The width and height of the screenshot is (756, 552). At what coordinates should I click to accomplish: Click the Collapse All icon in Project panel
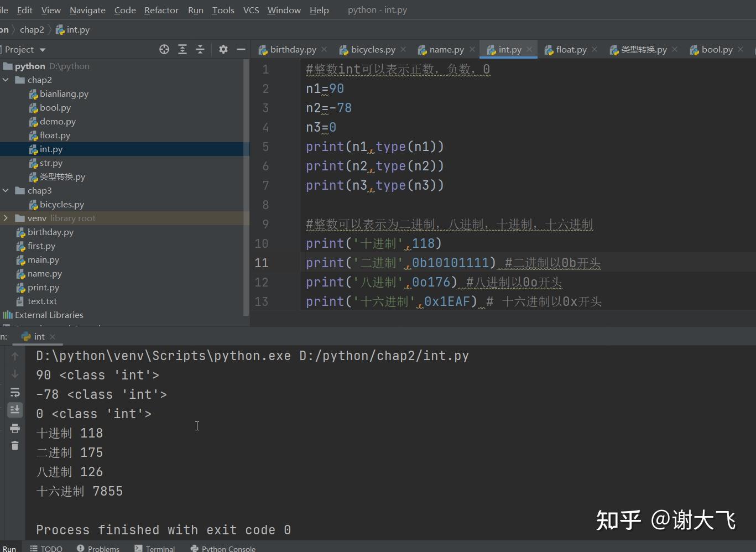[x=200, y=49]
